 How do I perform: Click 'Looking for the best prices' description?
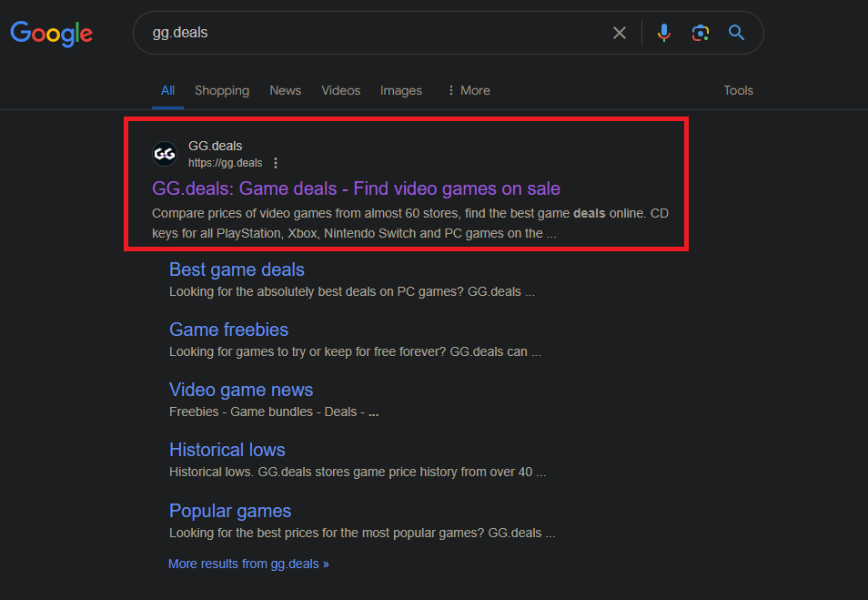click(x=362, y=533)
